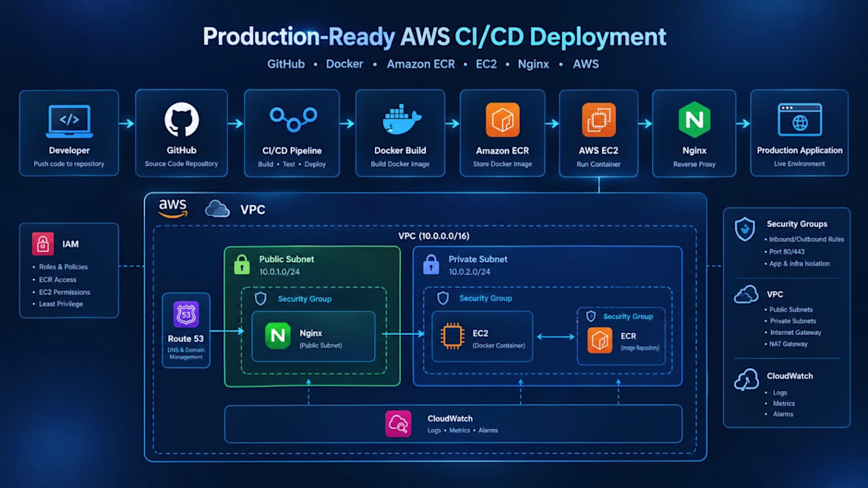
Task: Click the 'NAT Gateway' text
Action: (789, 345)
